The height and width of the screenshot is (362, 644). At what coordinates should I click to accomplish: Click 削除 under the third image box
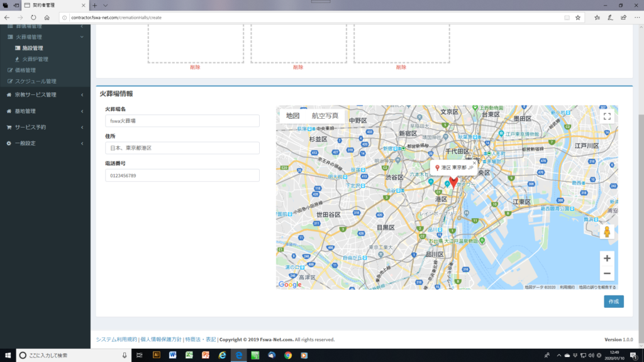[x=401, y=67]
